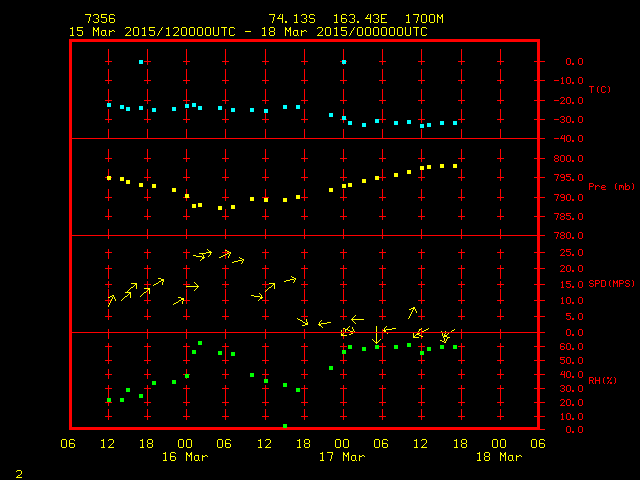Select the 16 Mar date label

coord(184,457)
